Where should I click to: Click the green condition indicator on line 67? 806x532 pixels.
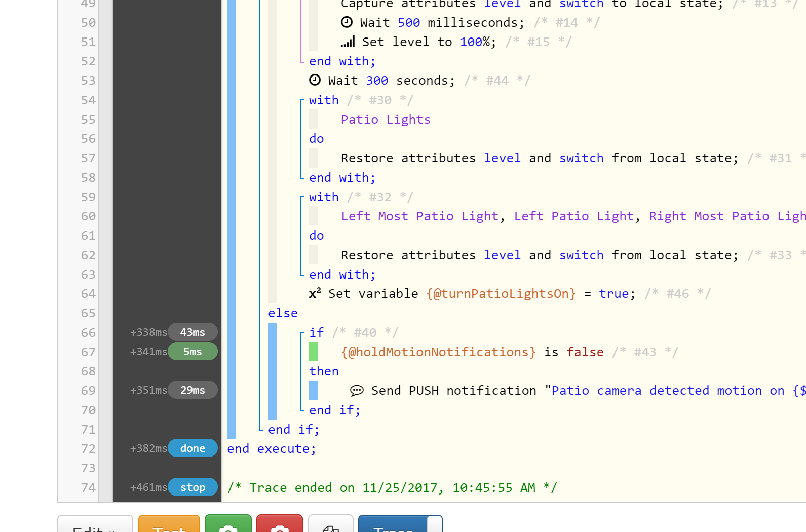[314, 352]
